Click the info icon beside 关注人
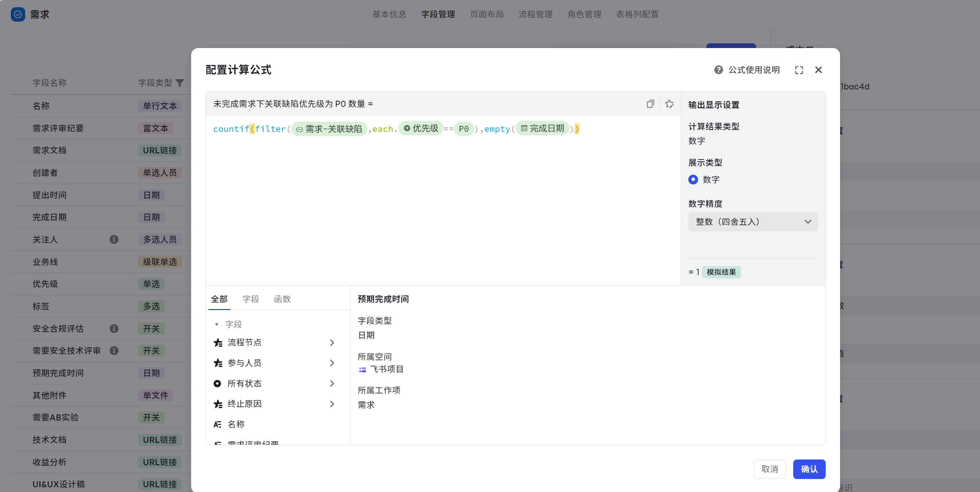The width and height of the screenshot is (980, 492). 114,240
